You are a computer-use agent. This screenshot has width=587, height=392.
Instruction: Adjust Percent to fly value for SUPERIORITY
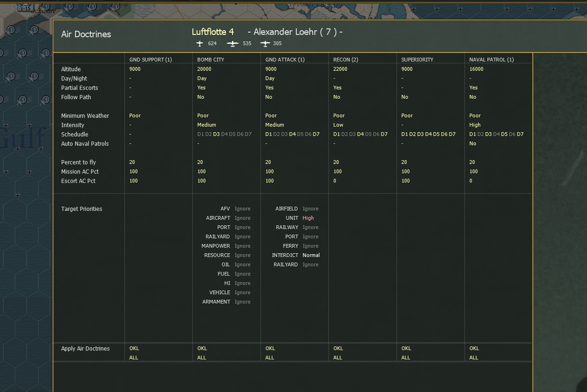[x=403, y=162]
